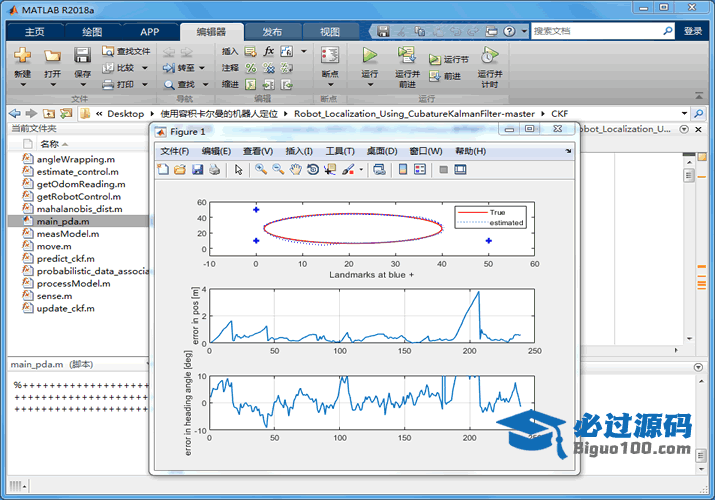Select update_ckf.m in file list

point(66,308)
